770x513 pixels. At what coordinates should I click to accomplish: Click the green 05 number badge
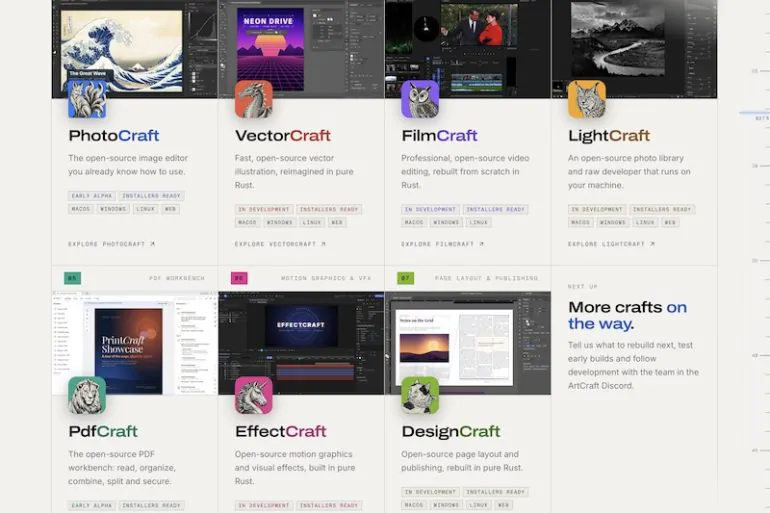point(72,278)
